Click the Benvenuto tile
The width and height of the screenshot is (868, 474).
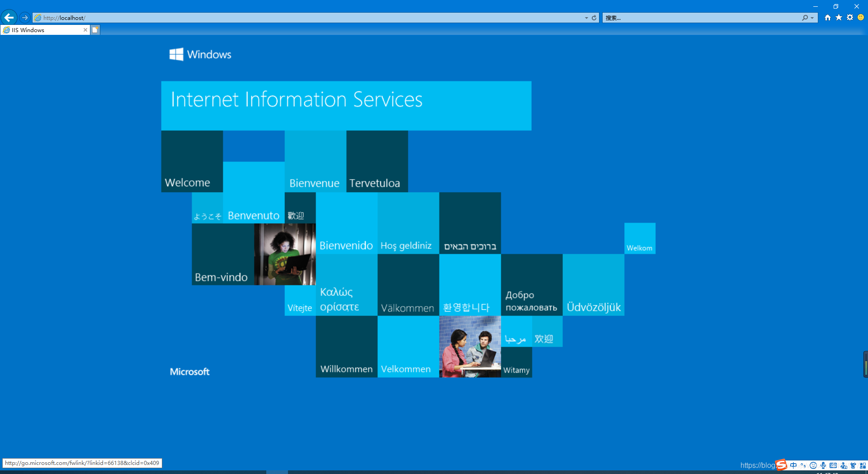pos(254,193)
